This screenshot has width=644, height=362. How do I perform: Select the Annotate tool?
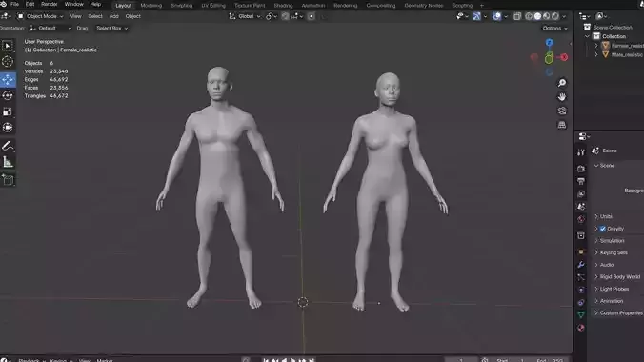(x=8, y=146)
